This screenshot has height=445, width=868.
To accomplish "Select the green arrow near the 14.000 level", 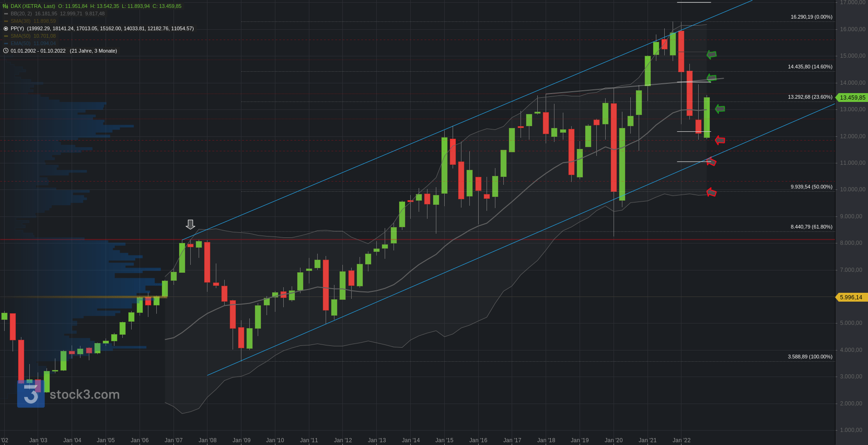I will click(711, 78).
